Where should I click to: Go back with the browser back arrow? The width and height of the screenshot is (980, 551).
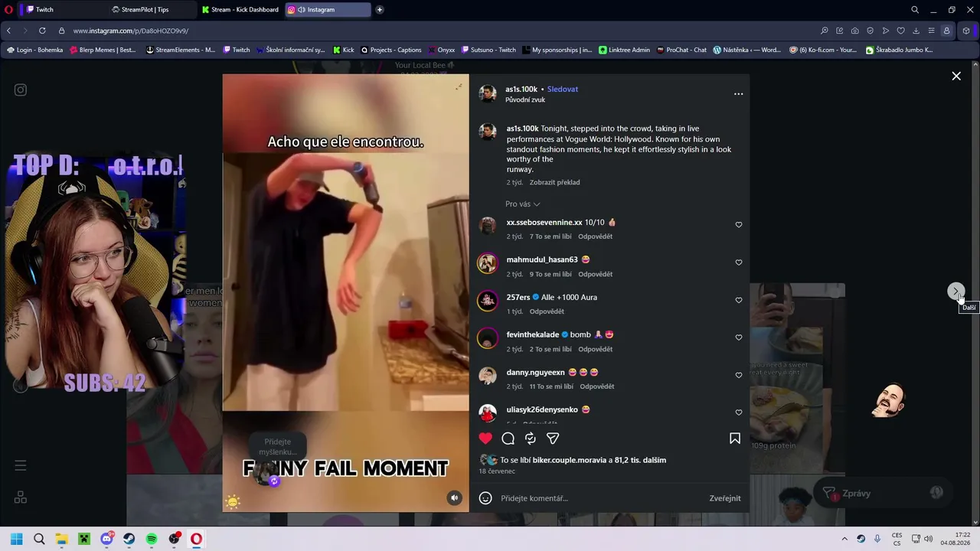pos(9,31)
